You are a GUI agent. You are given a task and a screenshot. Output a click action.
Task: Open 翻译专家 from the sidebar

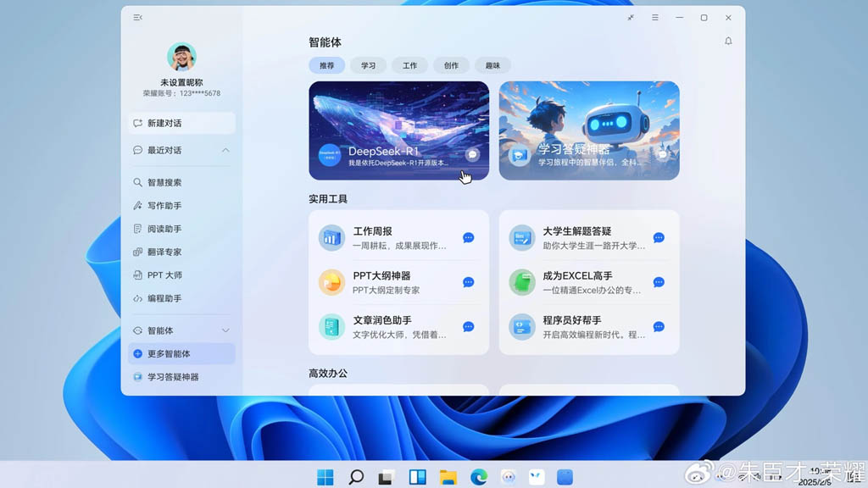(181, 252)
